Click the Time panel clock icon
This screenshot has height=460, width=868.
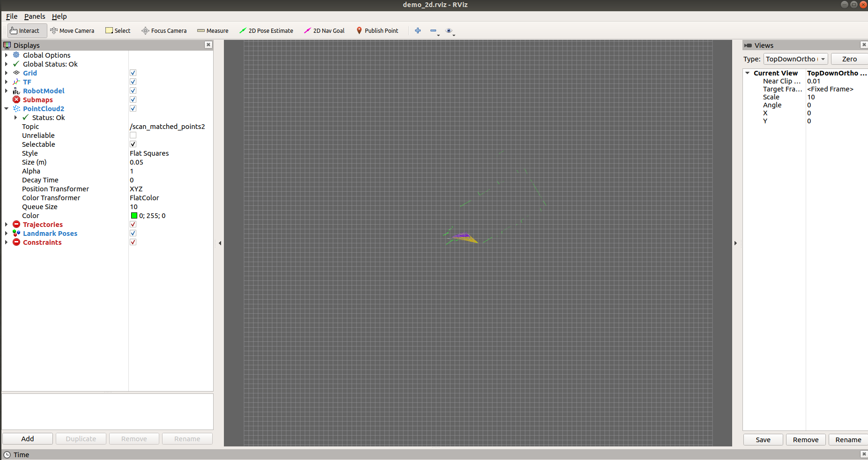(x=7, y=454)
